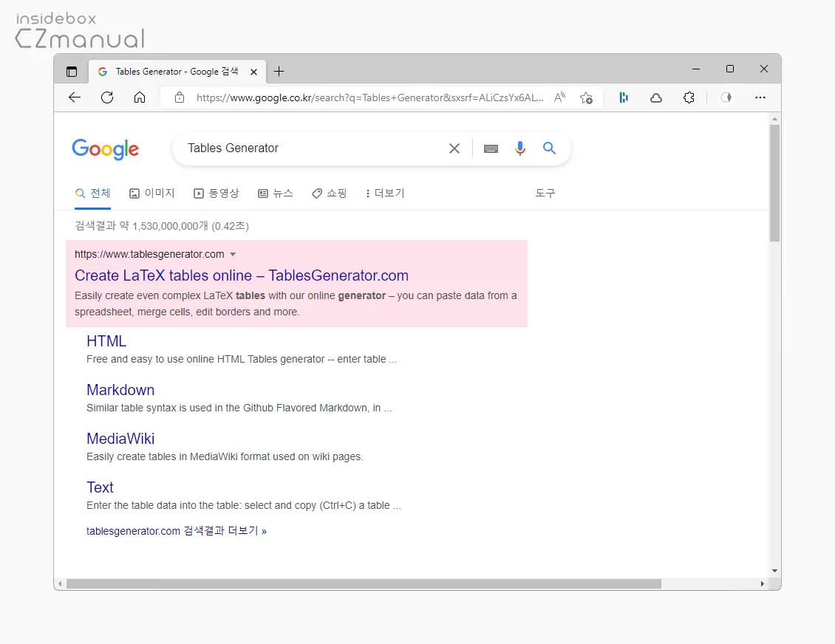Click the address bar URL
Screen dimensions: 835x644
[x=369, y=98]
